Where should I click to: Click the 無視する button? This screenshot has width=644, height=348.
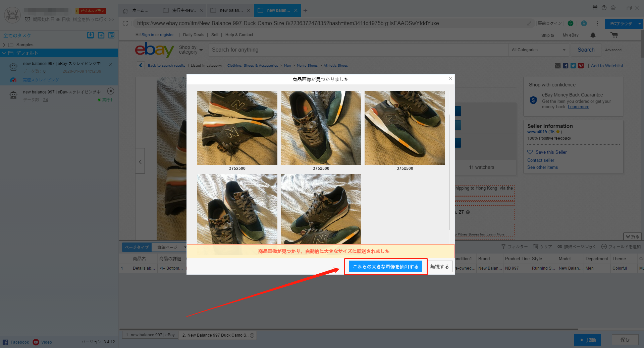[x=439, y=267]
